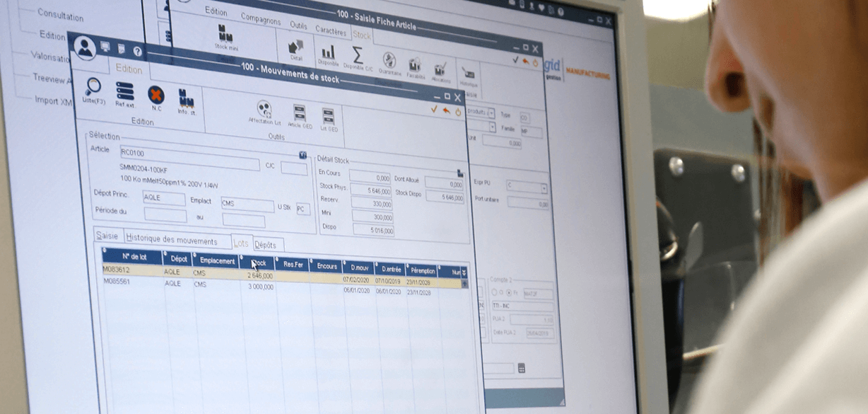Sort by Emplacement column header
The image size is (868, 414).
[x=216, y=261]
